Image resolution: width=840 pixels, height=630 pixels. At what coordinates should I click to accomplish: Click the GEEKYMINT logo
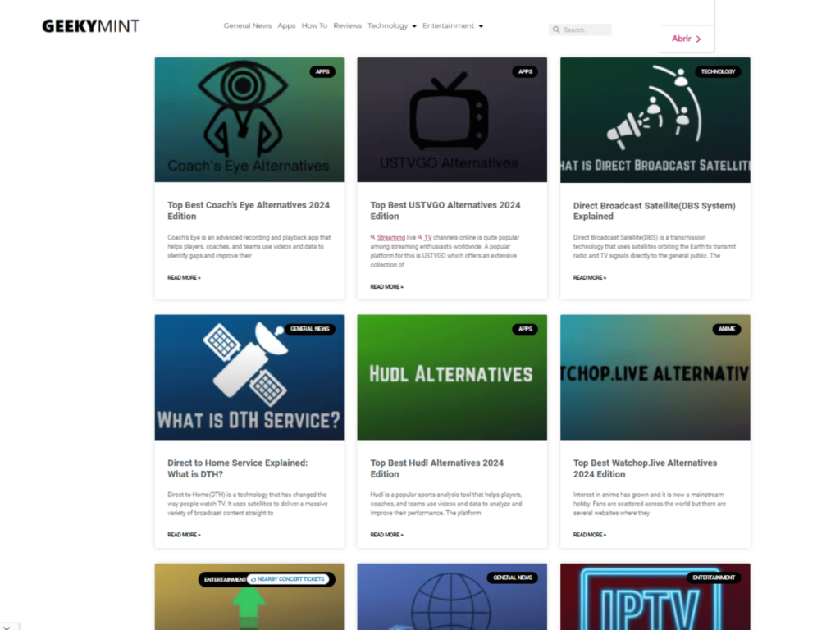point(90,25)
